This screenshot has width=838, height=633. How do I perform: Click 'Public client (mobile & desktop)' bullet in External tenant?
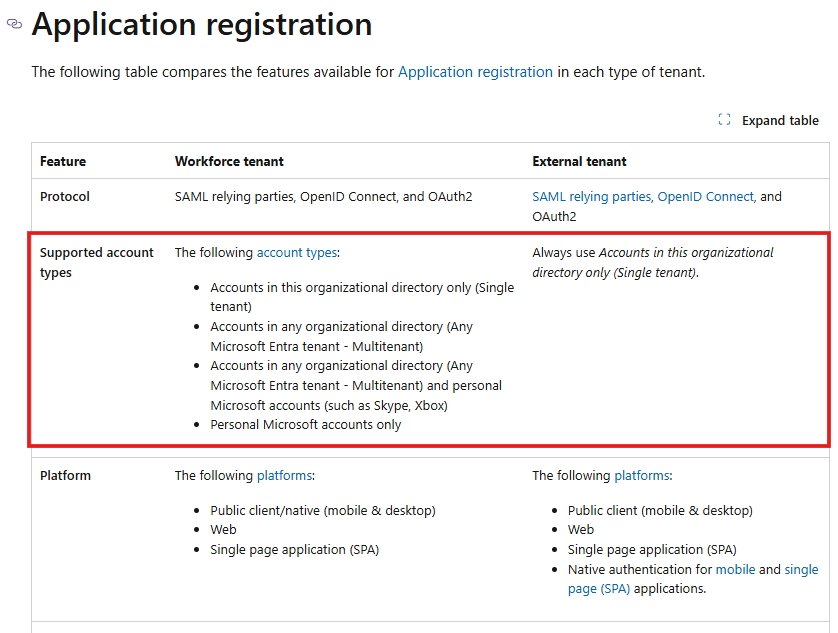660,511
